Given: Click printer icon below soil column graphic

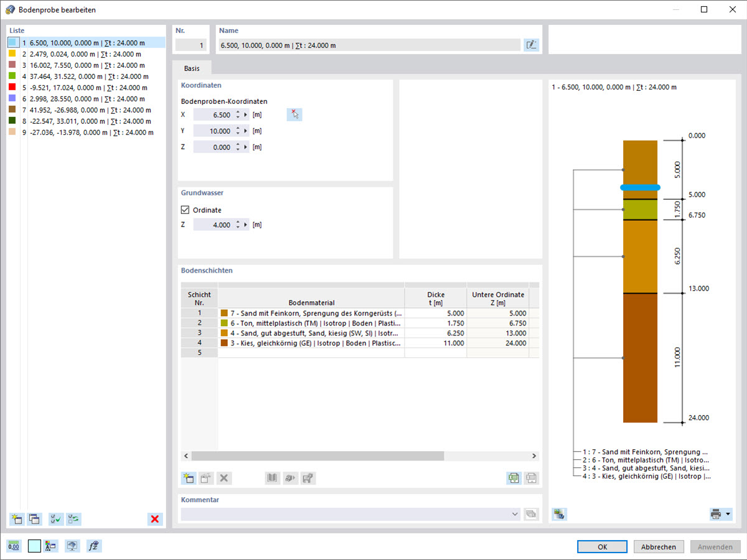Looking at the screenshot, I should [x=716, y=514].
